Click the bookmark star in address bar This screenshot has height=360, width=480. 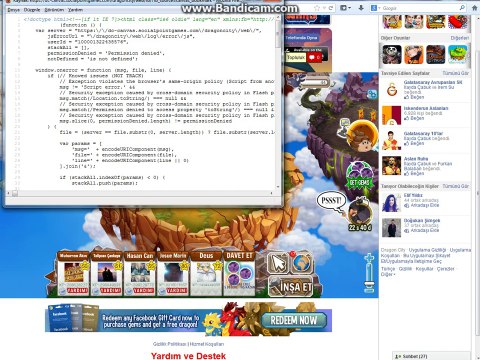tap(317, 8)
